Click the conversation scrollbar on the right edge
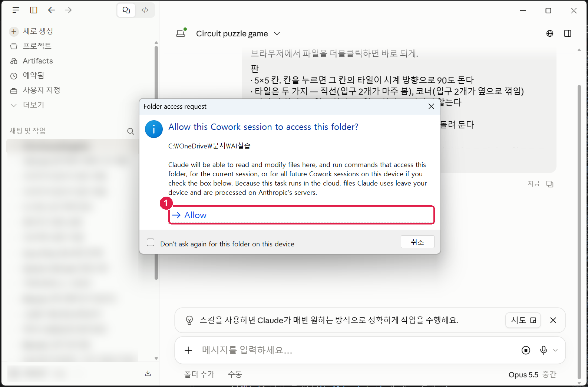588x387 pixels. click(579, 232)
